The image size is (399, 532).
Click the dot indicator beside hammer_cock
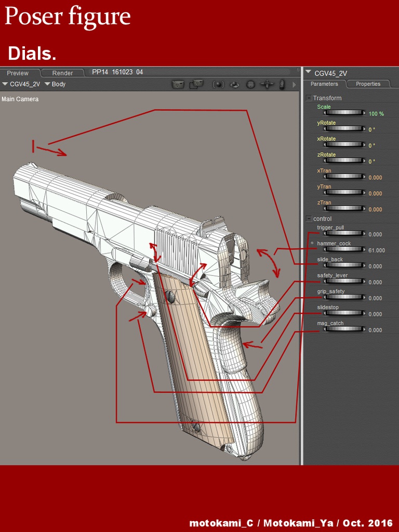[312, 243]
